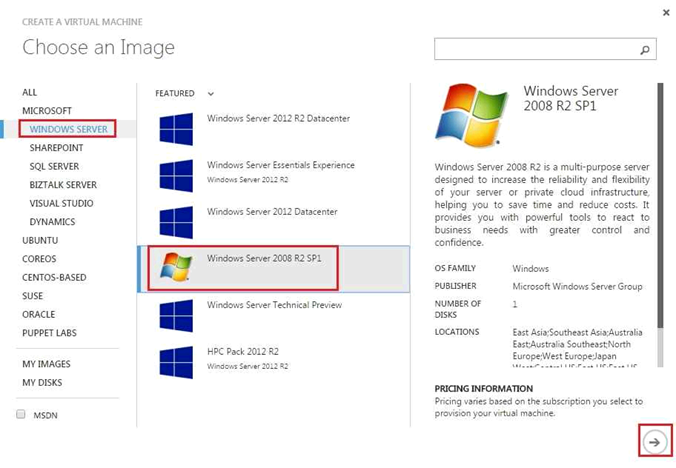Choose the WINDOWS SERVER category
The image size is (676, 468).
(x=69, y=129)
